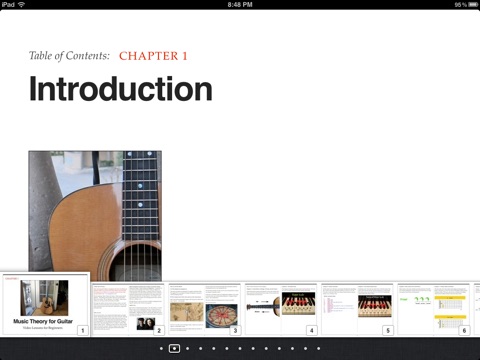
Task: Tap the Table of Contents label
Action: [x=69, y=56]
